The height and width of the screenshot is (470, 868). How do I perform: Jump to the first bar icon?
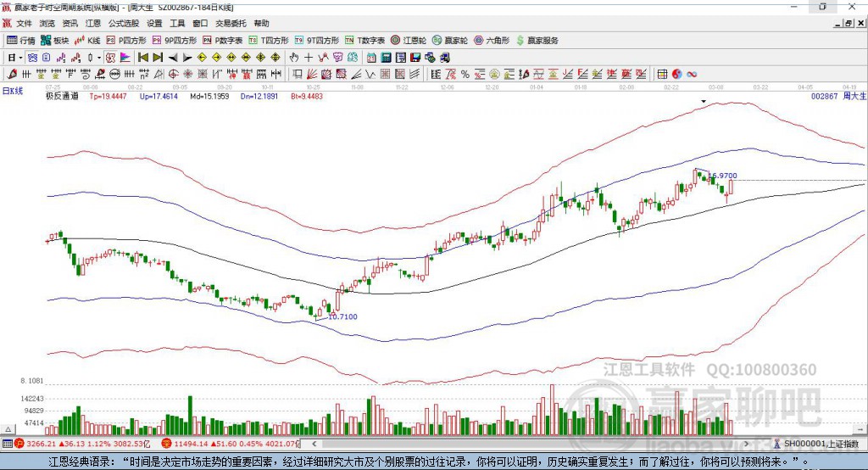[x=142, y=58]
